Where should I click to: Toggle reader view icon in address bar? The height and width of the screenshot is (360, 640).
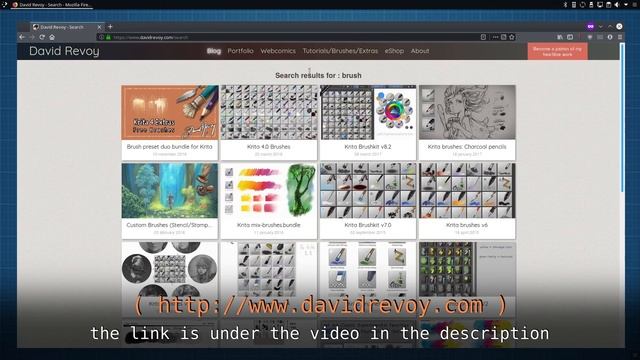tap(483, 37)
